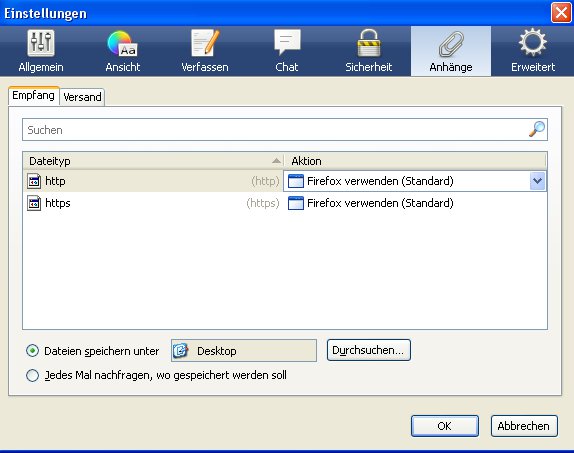Select 'Dateien speichern unter' radio option

(33, 351)
